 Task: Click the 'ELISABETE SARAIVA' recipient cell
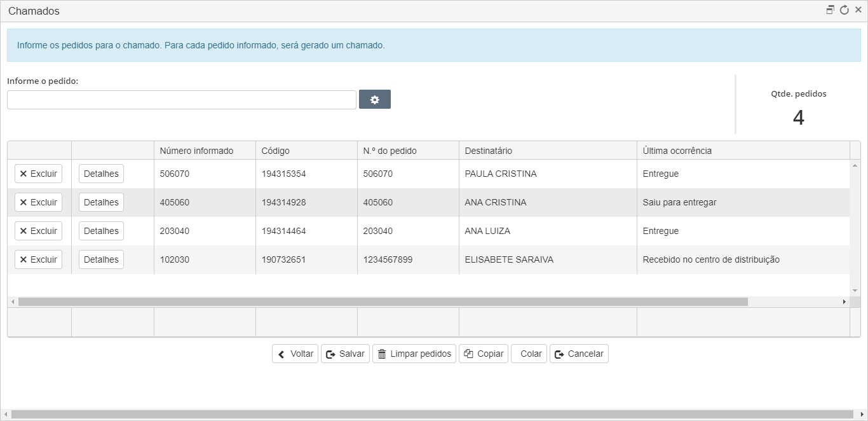pos(548,259)
